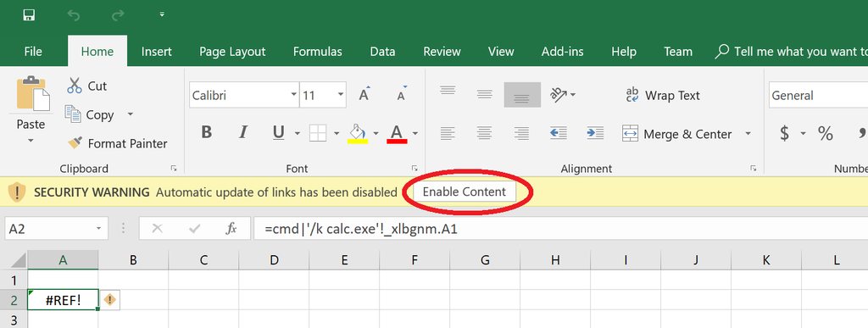Click Align Left icon

point(448,133)
